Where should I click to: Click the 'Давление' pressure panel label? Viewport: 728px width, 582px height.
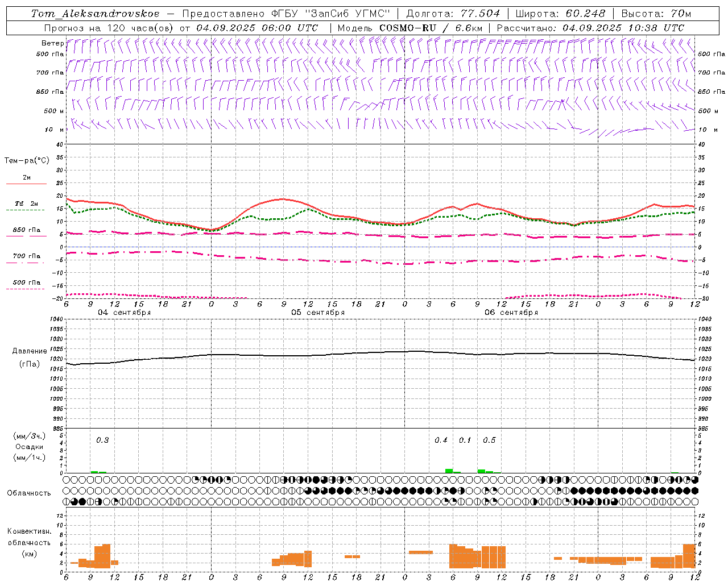click(x=30, y=351)
